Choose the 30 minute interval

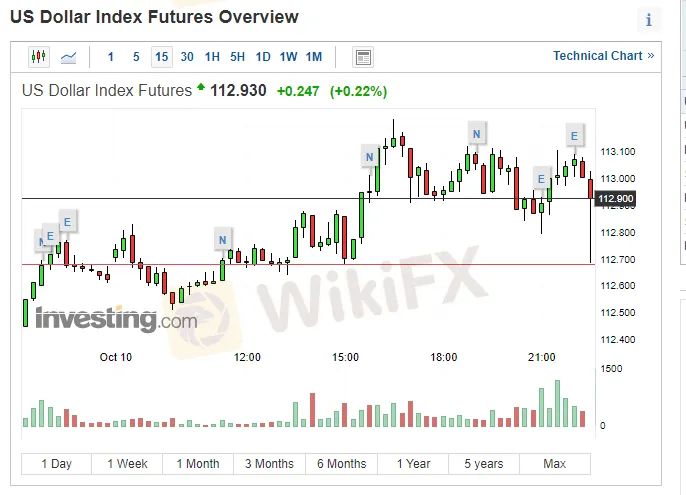(187, 57)
